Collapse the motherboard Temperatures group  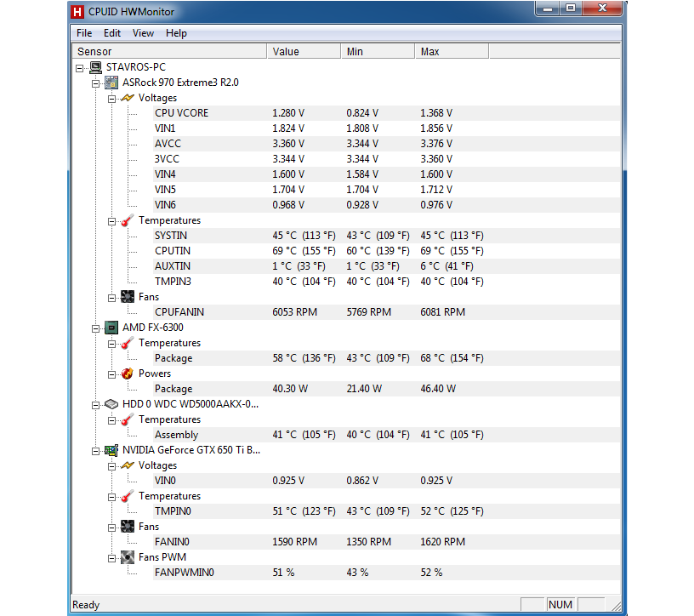(112, 221)
